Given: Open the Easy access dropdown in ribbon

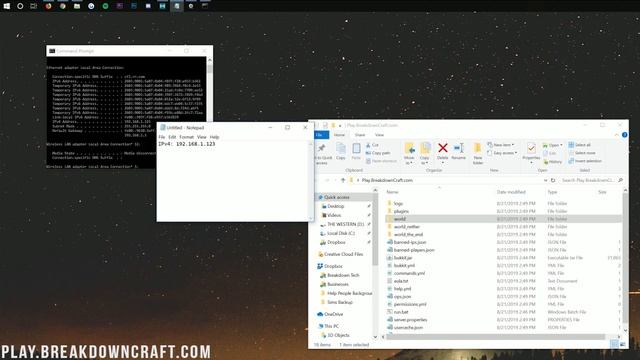Looking at the screenshot, I should tap(502, 153).
